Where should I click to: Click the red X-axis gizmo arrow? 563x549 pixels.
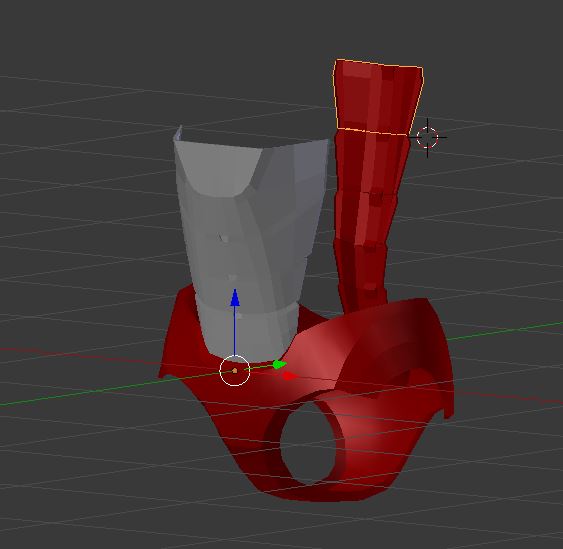coord(289,376)
